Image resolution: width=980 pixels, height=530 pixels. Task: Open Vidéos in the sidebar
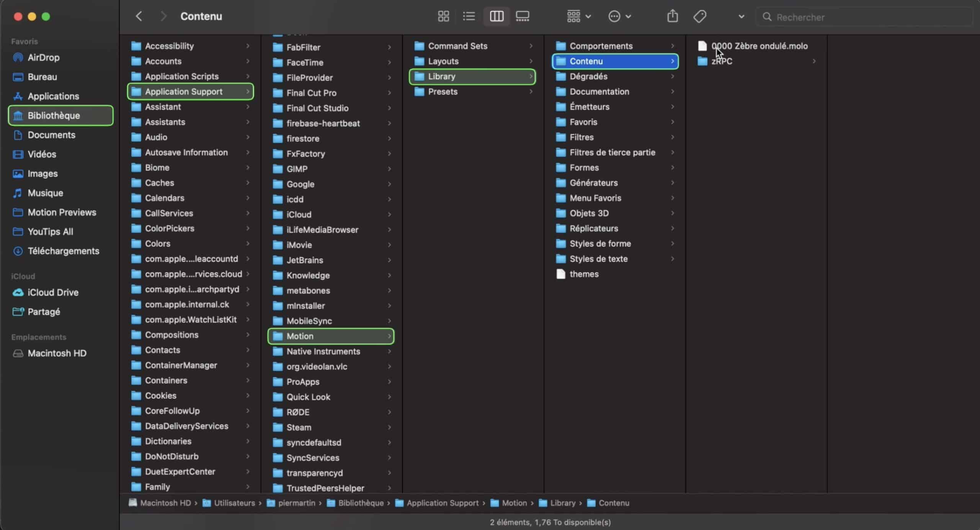tap(60, 154)
